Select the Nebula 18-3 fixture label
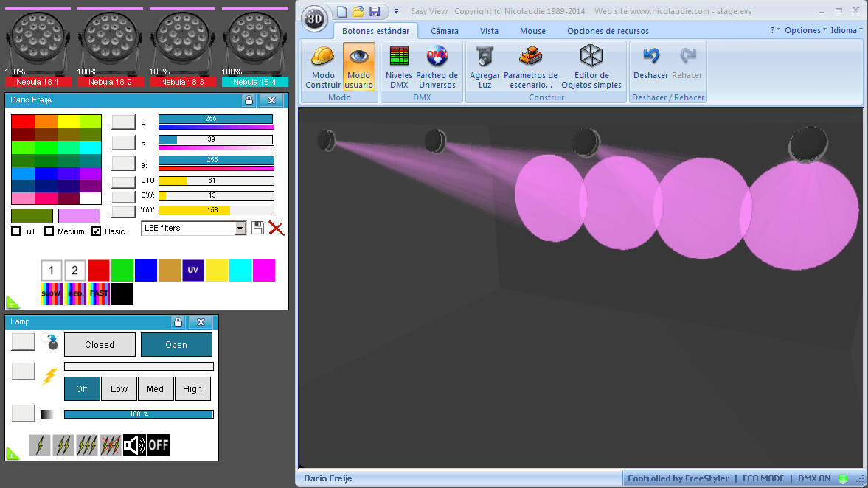Viewport: 868px width, 488px height. (x=183, y=83)
